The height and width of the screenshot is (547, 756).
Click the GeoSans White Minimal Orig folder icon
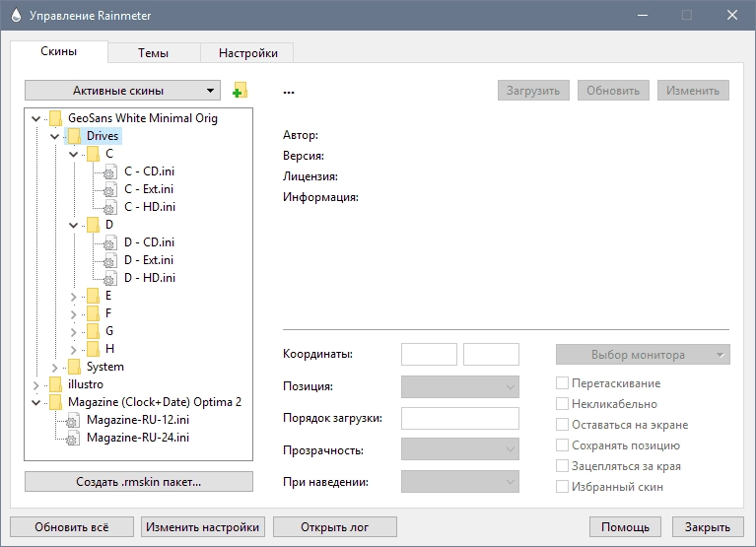[x=55, y=118]
